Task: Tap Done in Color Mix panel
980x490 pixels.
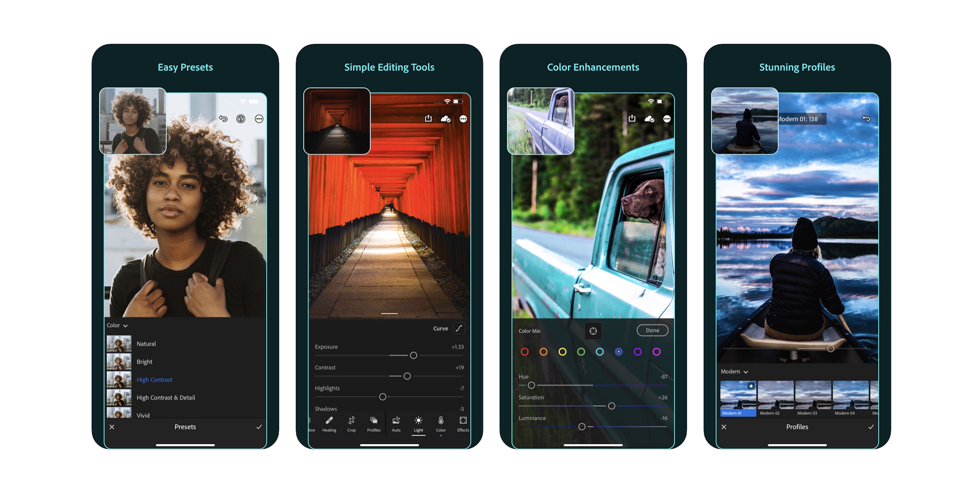Action: pos(651,330)
